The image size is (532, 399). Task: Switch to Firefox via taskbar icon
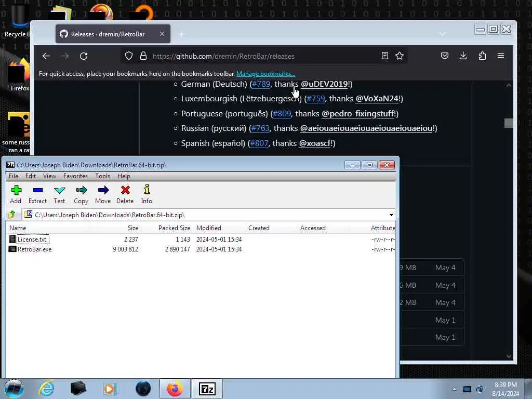point(175,389)
